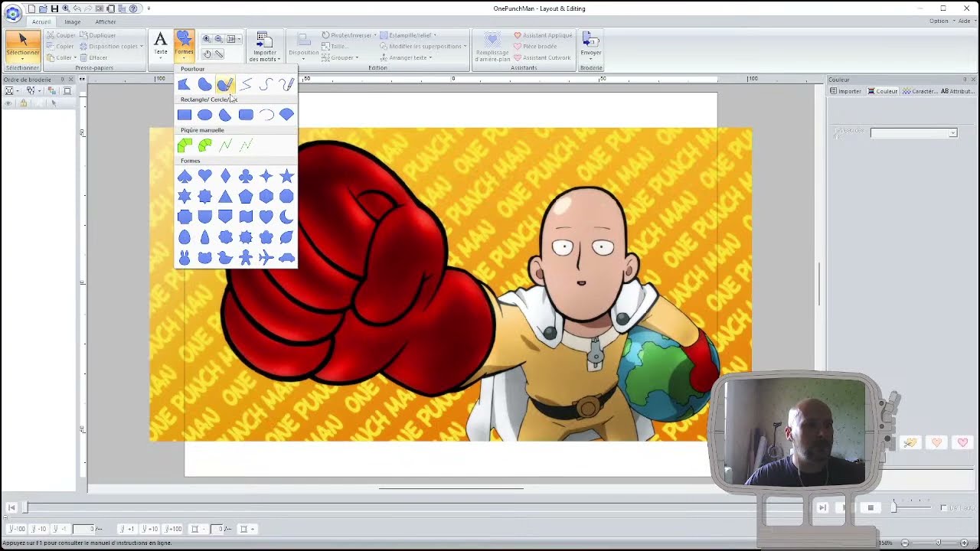
Task: Open the Accueil ribbon tab
Action: [41, 21]
